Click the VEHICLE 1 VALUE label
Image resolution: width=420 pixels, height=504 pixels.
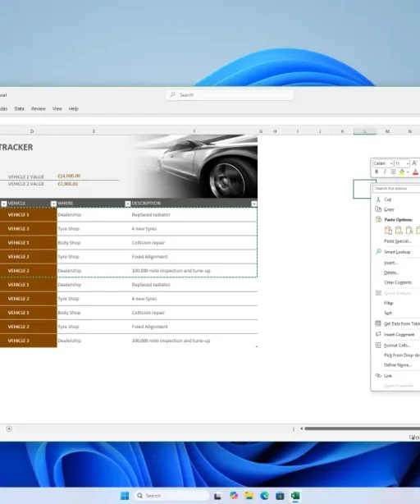point(26,176)
